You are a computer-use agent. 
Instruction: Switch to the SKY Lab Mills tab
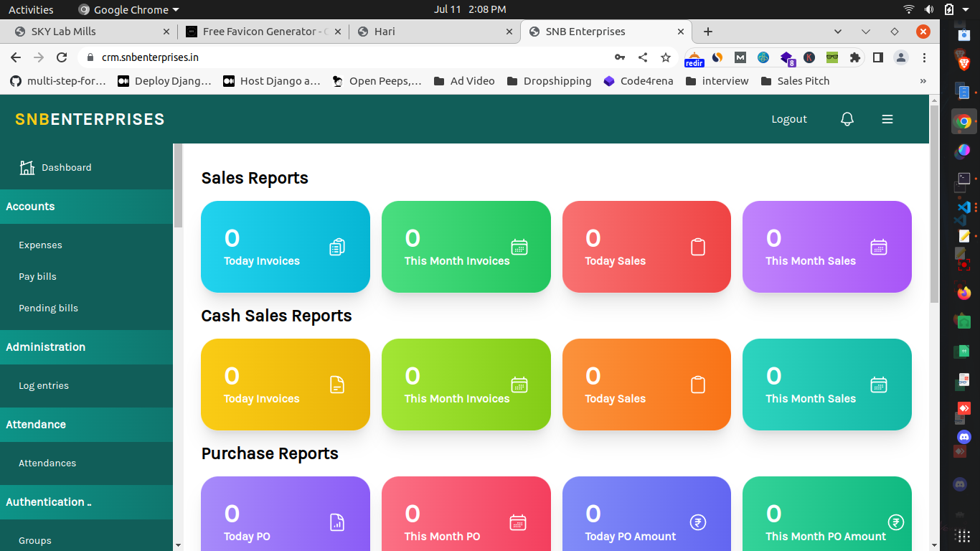(x=91, y=32)
